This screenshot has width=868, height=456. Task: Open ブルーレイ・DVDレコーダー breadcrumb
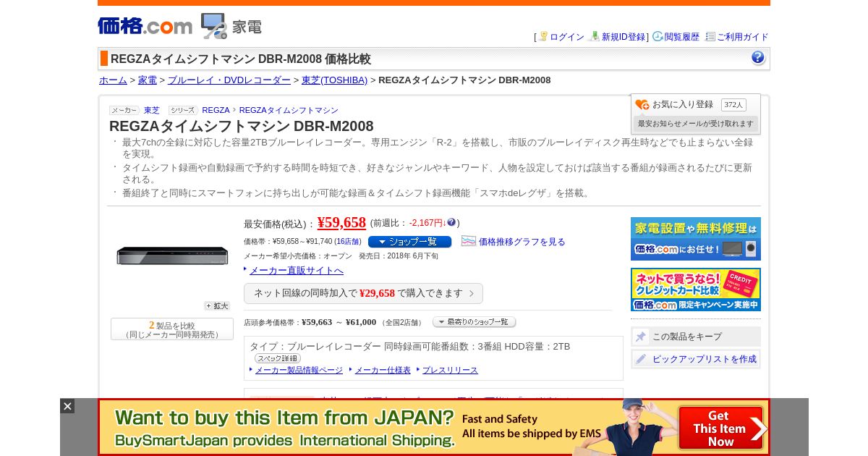[x=229, y=80]
